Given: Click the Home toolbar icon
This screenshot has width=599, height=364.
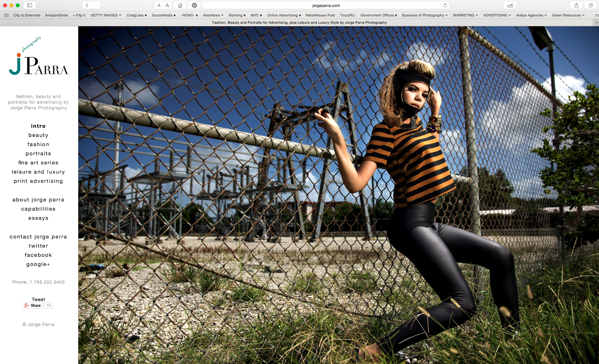Looking at the screenshot, I should point(180,5).
